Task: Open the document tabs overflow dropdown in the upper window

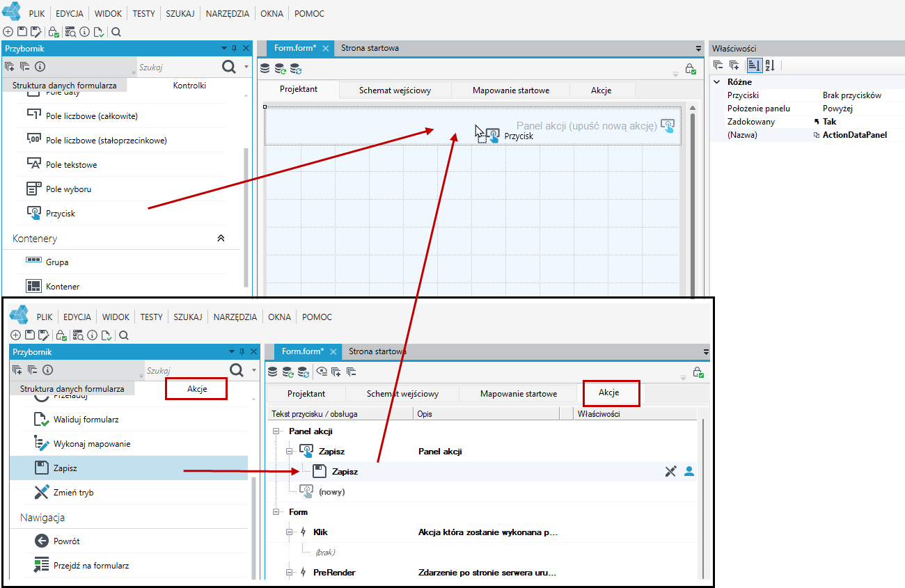Action: 699,49
